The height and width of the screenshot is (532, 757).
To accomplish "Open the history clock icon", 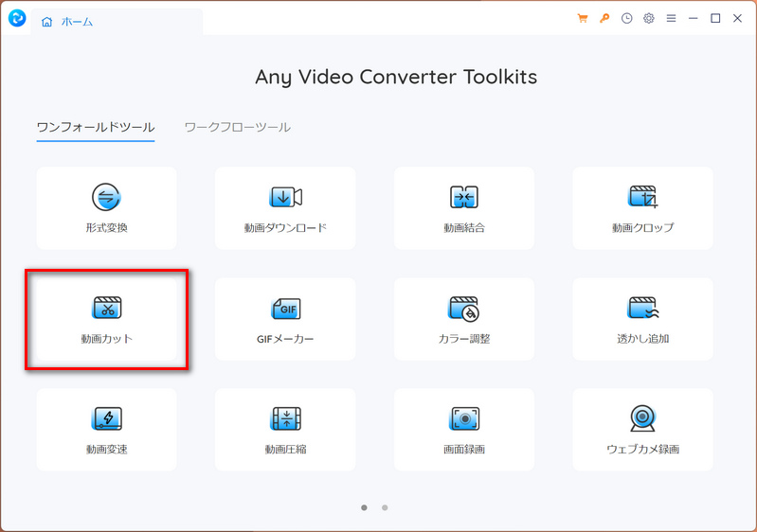I will click(626, 18).
